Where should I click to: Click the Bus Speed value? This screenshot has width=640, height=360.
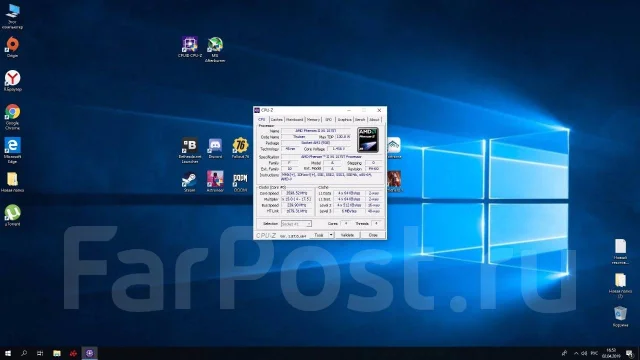[296, 205]
